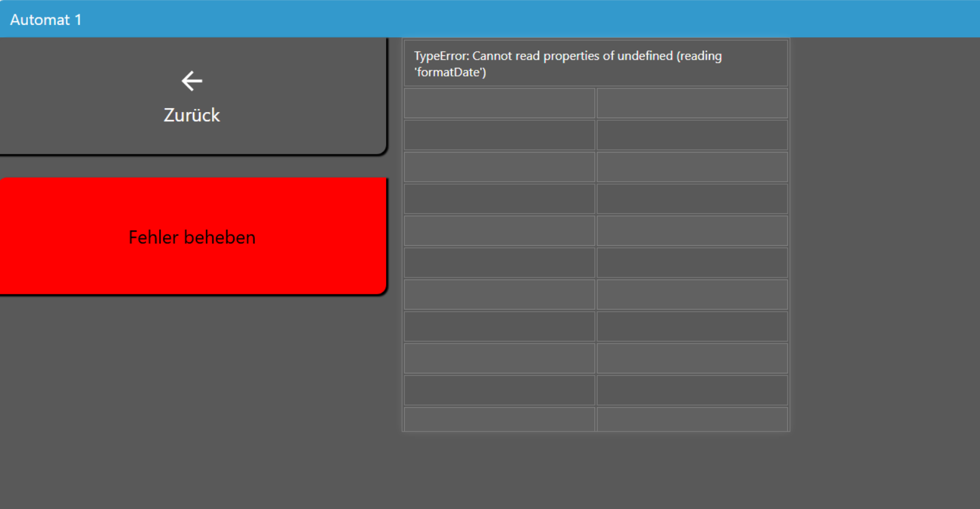
Task: Click second empty table row's left cell
Action: point(499,135)
